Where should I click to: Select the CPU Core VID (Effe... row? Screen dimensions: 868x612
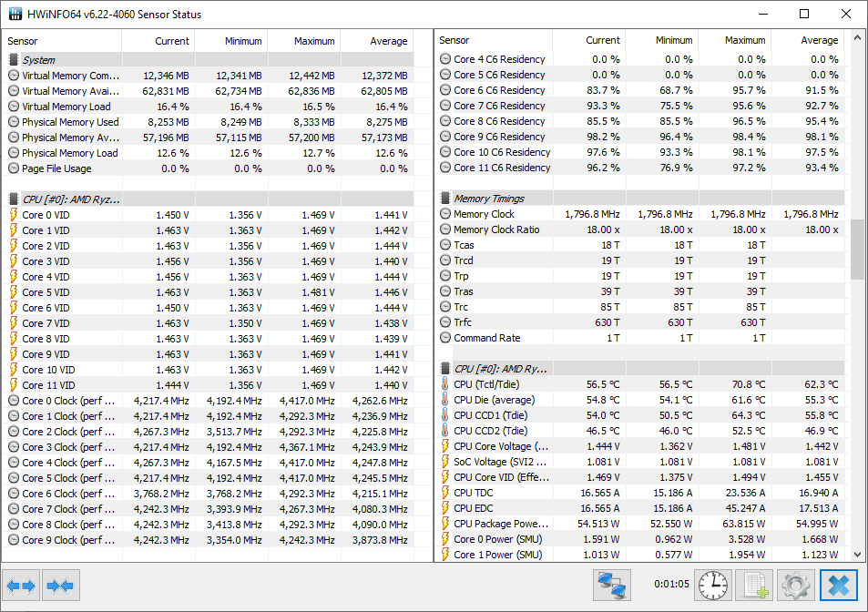click(x=640, y=477)
